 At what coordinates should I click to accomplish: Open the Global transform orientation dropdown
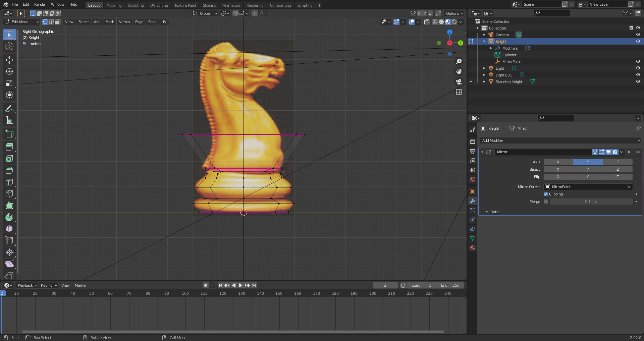205,13
